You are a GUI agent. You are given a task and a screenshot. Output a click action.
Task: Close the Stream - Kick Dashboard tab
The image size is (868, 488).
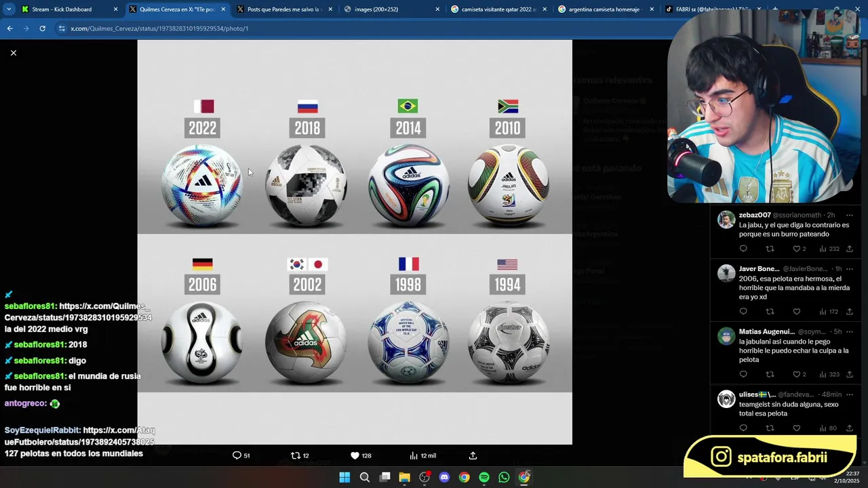tap(115, 9)
